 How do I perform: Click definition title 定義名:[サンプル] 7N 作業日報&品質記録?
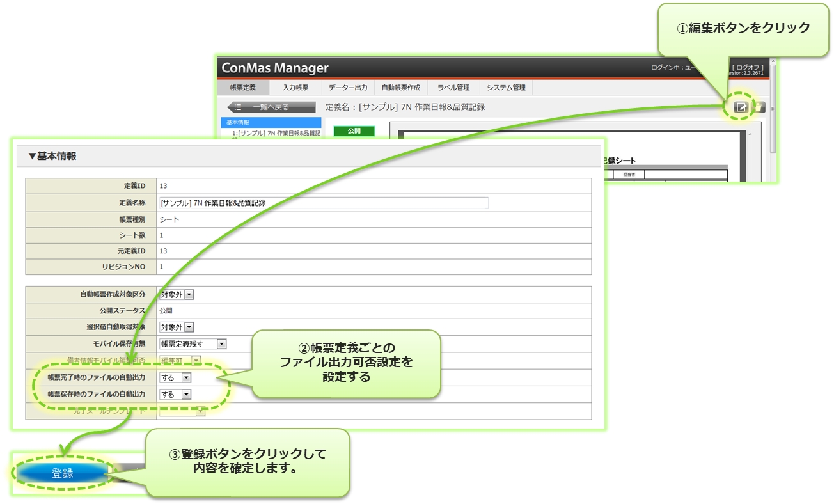point(405,107)
